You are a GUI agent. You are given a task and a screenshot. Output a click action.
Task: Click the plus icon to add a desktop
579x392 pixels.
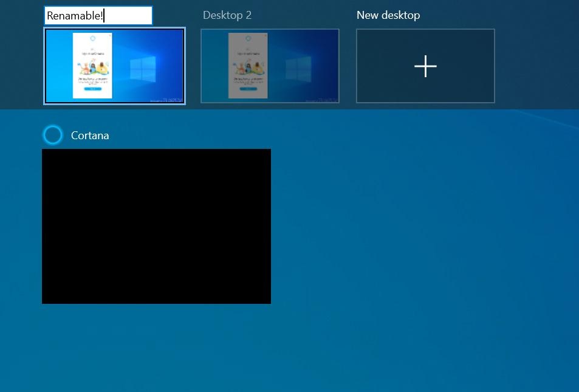click(425, 66)
